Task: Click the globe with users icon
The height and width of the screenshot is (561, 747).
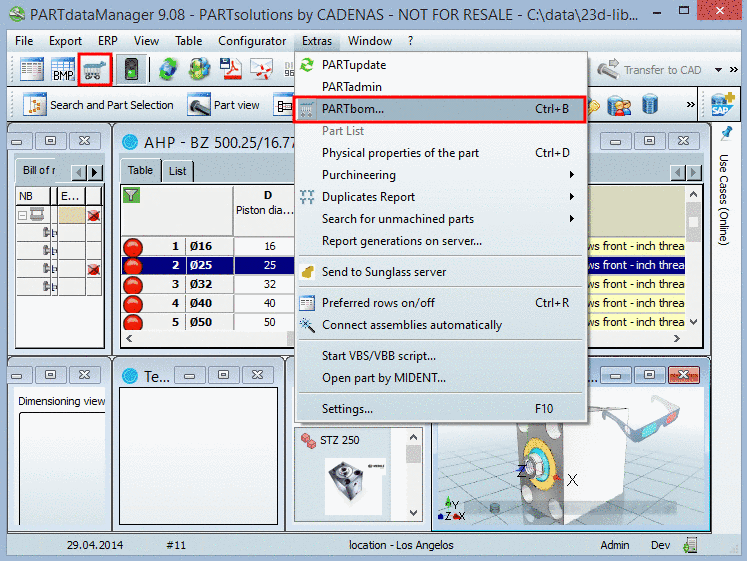Action: (199, 70)
